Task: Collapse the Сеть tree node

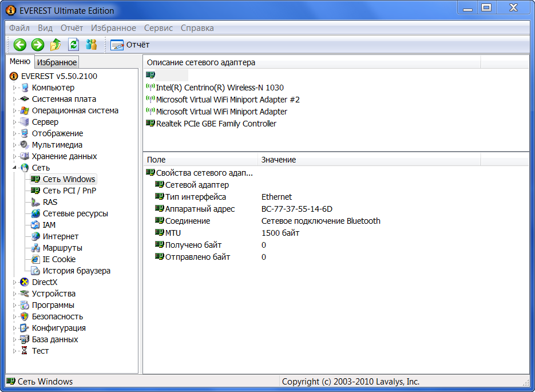Action: [14, 168]
